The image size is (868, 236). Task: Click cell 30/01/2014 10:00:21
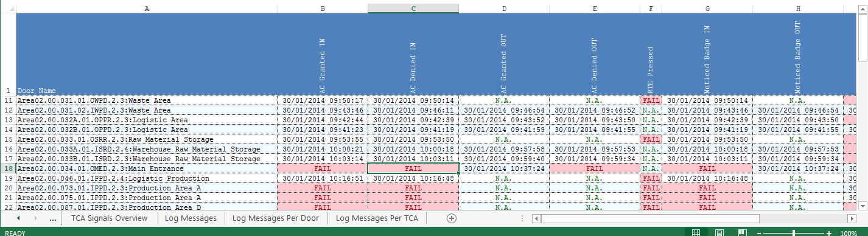[x=323, y=149]
